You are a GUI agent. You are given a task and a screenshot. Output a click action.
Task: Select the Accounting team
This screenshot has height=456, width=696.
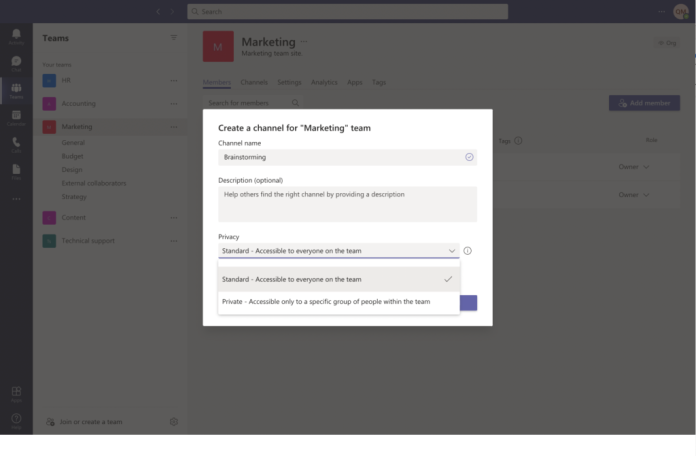coord(110,103)
